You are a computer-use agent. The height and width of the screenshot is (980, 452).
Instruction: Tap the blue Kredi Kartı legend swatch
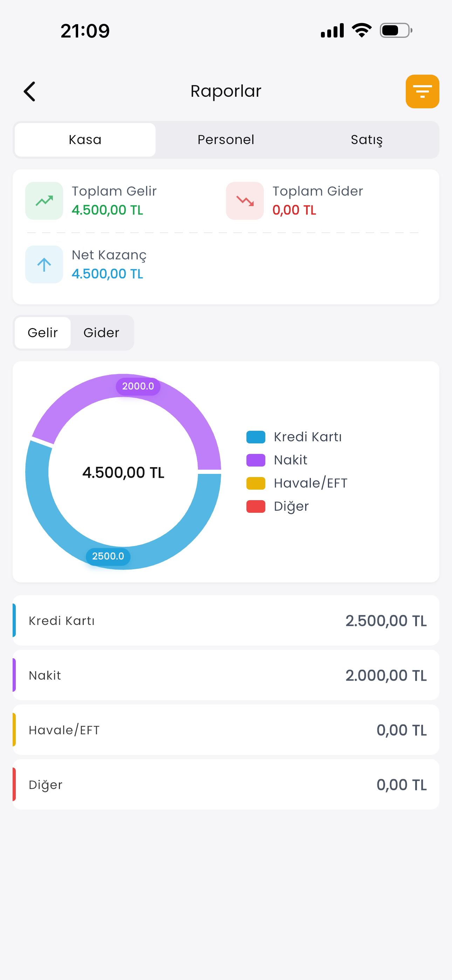pyautogui.click(x=256, y=437)
